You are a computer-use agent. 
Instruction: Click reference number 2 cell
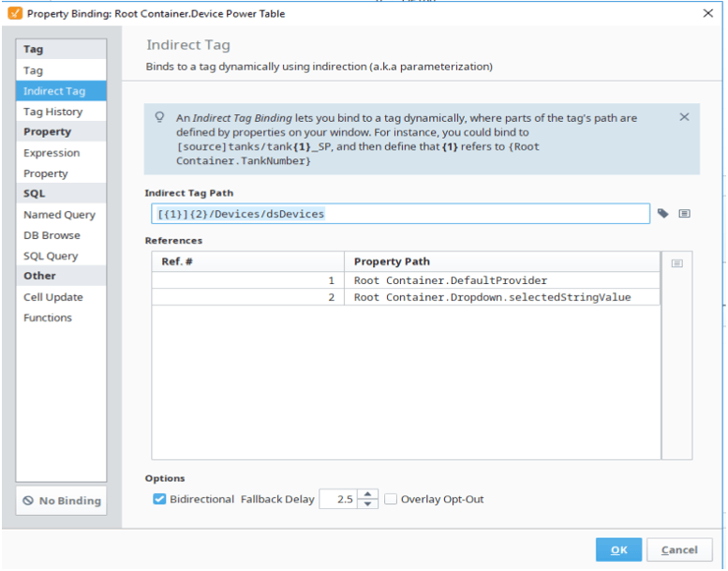click(248, 297)
